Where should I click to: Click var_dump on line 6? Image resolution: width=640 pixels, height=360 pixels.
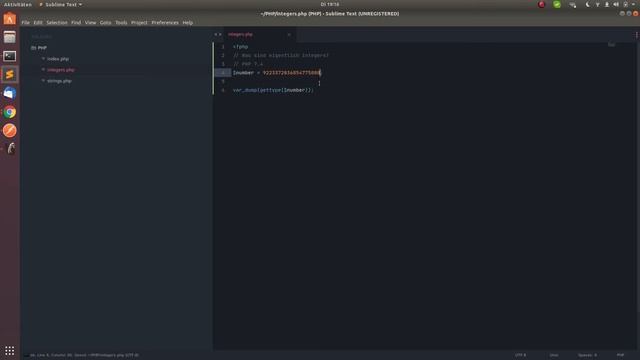pos(245,90)
